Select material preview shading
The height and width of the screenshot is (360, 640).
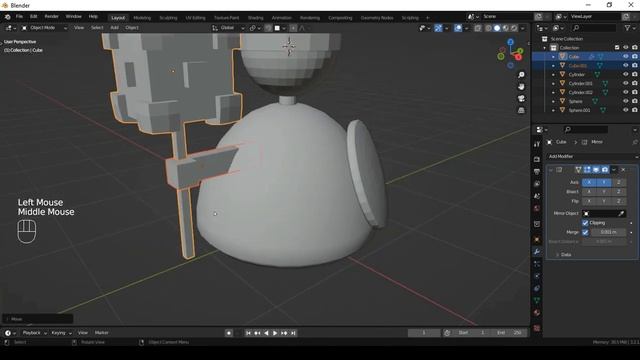point(505,28)
